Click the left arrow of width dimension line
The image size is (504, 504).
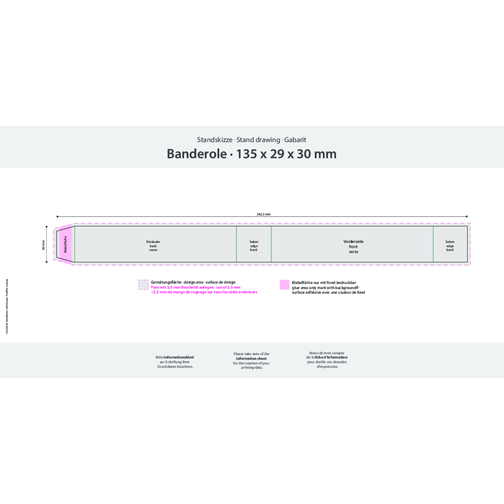pyautogui.click(x=58, y=217)
